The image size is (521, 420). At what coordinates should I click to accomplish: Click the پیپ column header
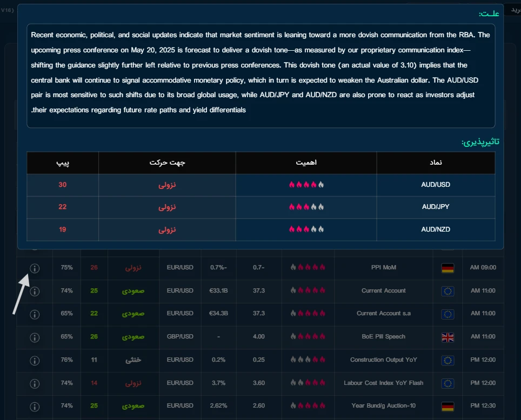tap(63, 162)
